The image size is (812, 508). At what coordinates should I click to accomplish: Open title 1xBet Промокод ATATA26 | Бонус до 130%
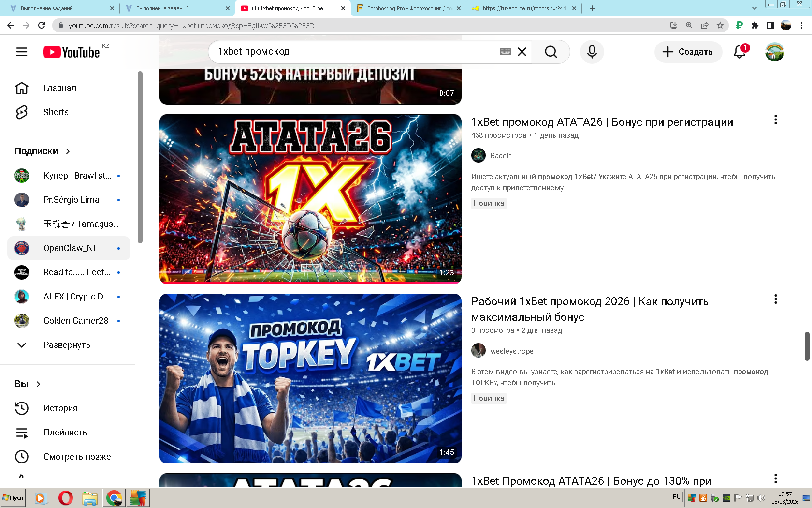click(591, 481)
